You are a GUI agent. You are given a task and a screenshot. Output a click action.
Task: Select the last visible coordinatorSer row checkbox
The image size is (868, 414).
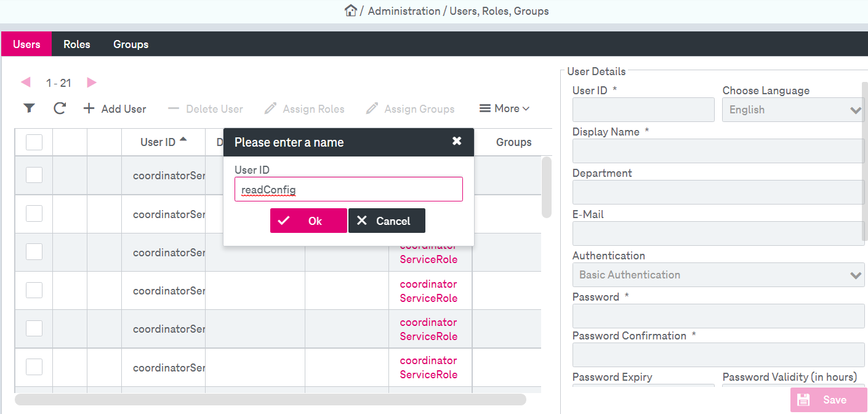34,367
